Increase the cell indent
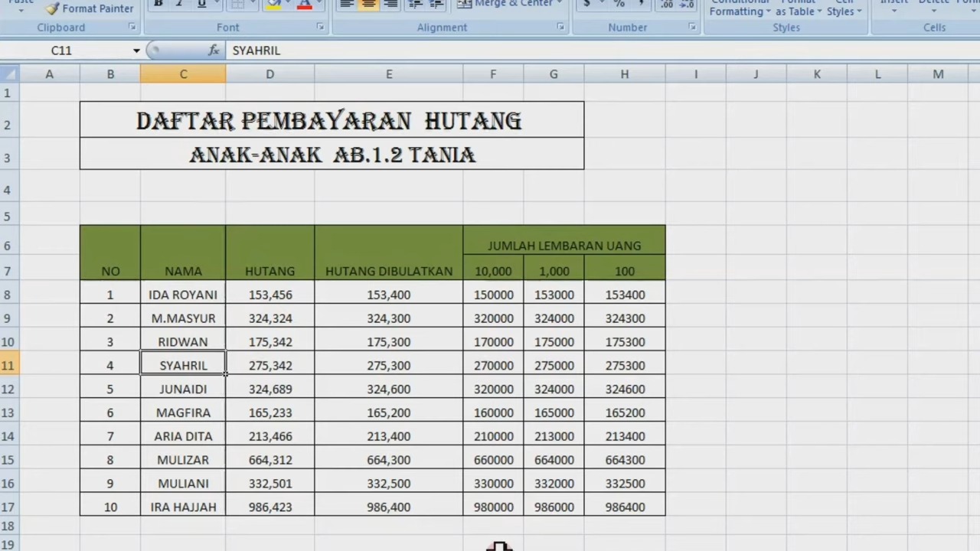 tap(436, 4)
